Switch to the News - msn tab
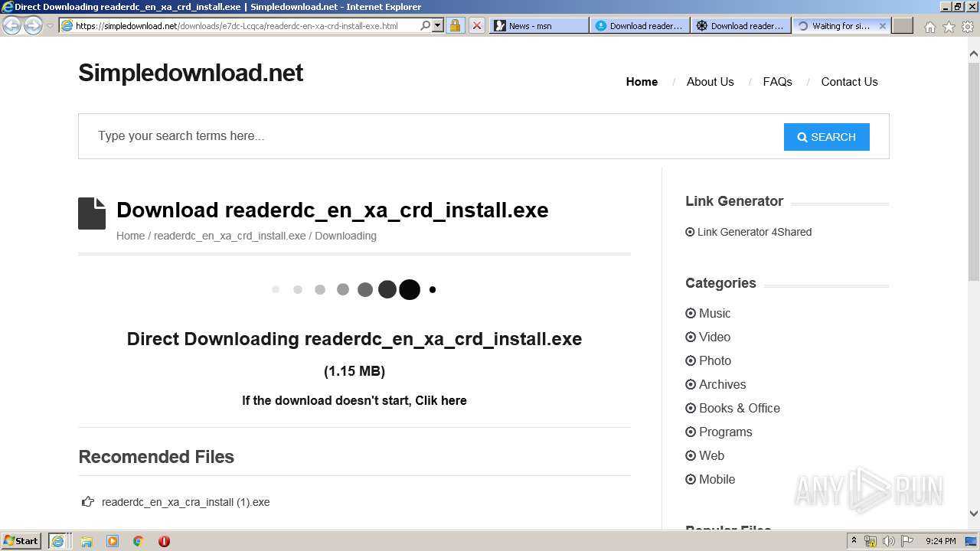This screenshot has height=551, width=980. click(538, 25)
